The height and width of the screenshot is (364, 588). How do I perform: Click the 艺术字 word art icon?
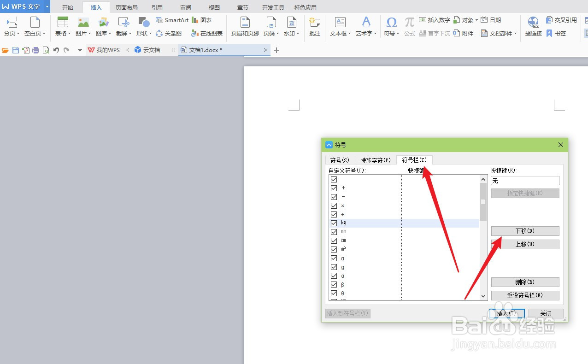(366, 22)
